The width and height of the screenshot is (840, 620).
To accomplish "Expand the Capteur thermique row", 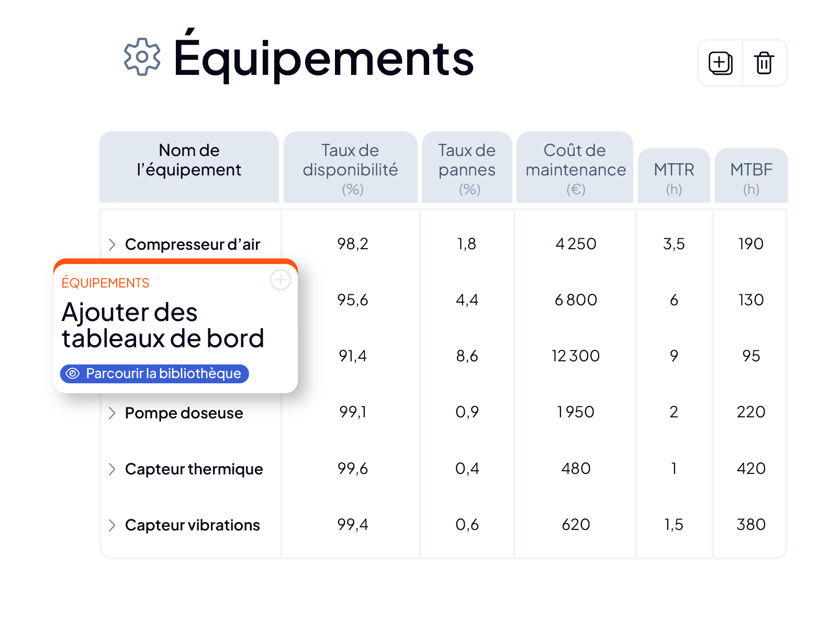I will pyautogui.click(x=111, y=469).
